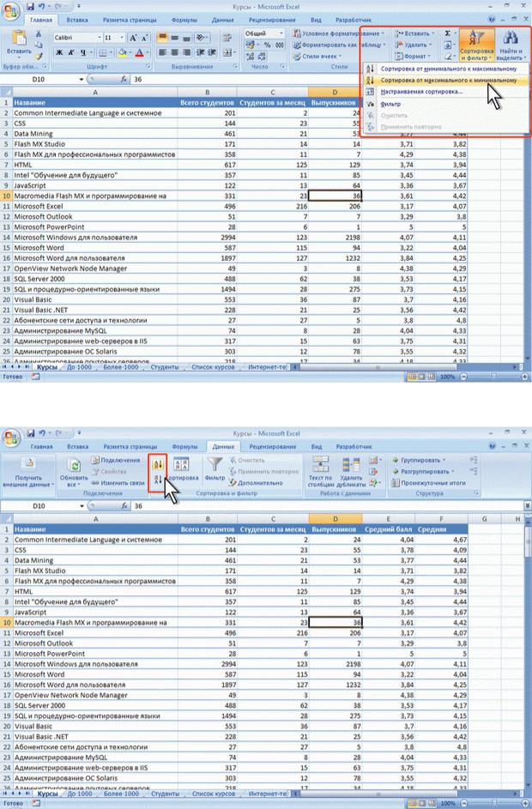Click the formula bar showing 36 in lower window
532x809 pixels.
pyautogui.click(x=328, y=506)
